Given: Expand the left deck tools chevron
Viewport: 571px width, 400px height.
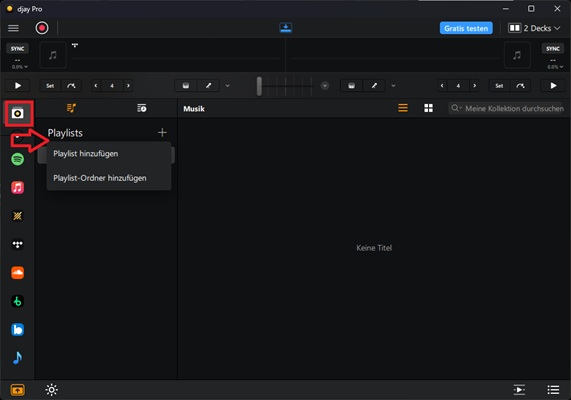Looking at the screenshot, I should 228,86.
